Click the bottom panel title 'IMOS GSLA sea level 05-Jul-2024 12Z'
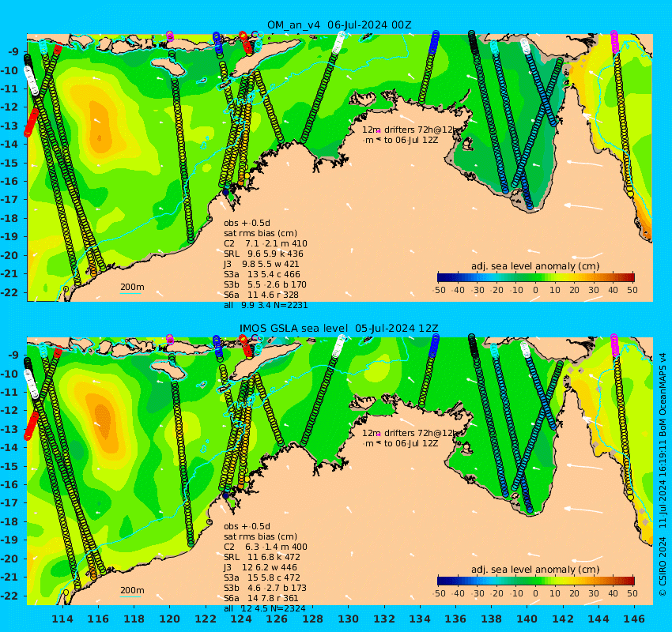 (x=338, y=329)
